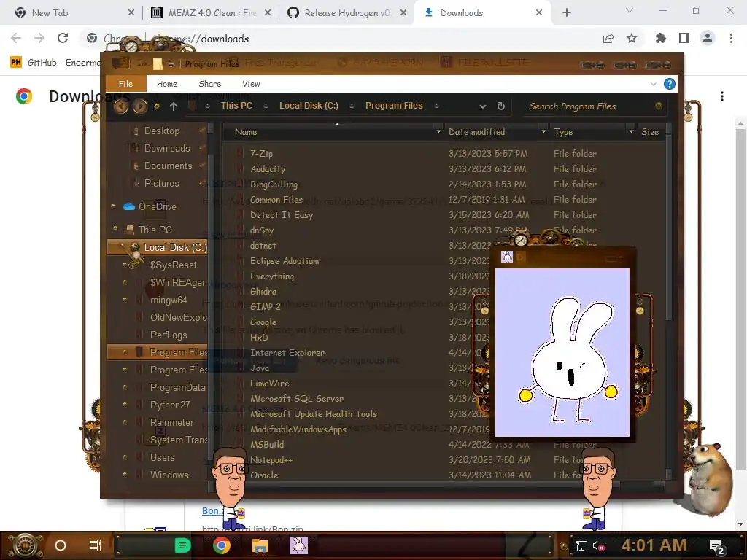Open the Chrome profile avatar
This screenshot has width=747, height=560.
pos(708,38)
